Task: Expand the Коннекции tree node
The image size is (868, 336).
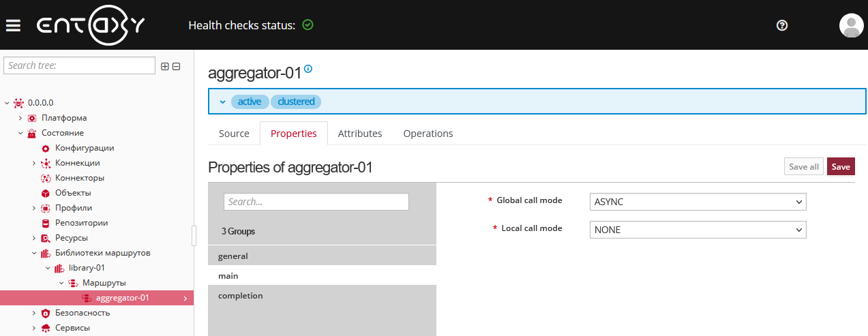Action: coord(34,163)
